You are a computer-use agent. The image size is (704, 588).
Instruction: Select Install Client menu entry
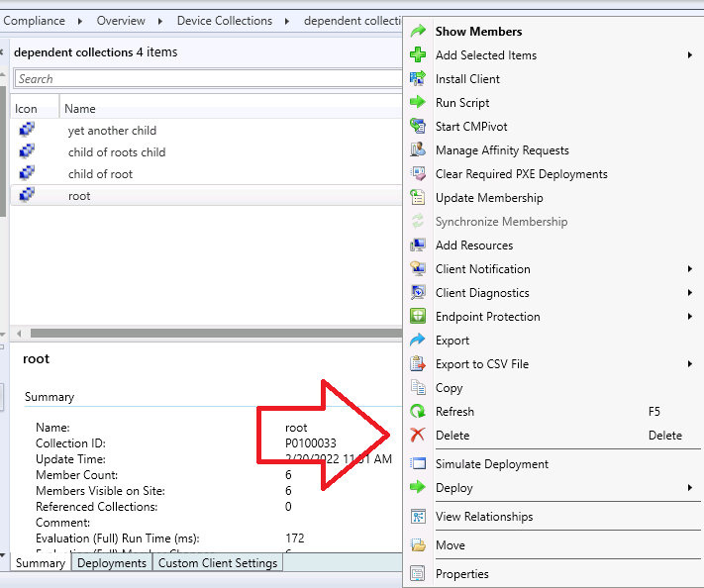point(467,79)
